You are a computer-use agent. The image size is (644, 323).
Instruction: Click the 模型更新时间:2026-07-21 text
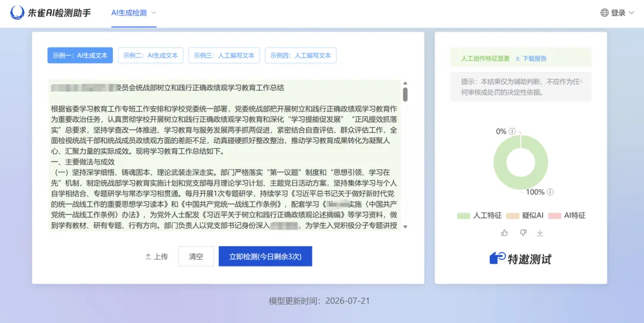[319, 301]
